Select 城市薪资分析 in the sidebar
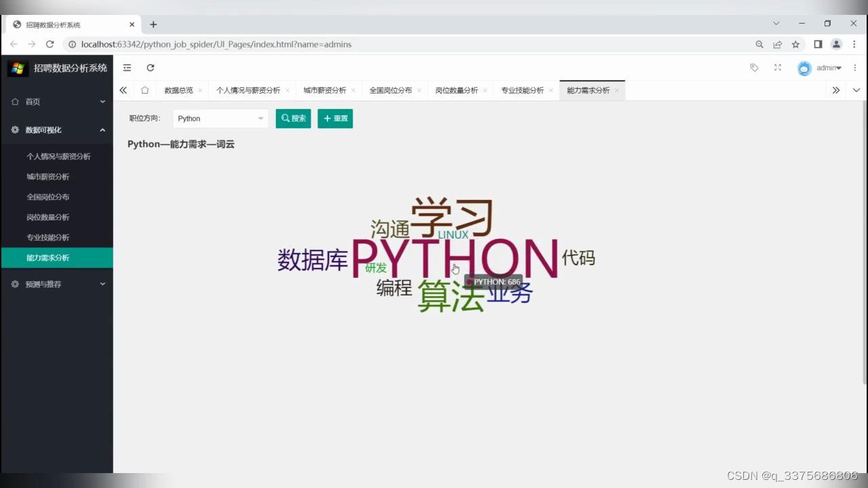 click(47, 176)
